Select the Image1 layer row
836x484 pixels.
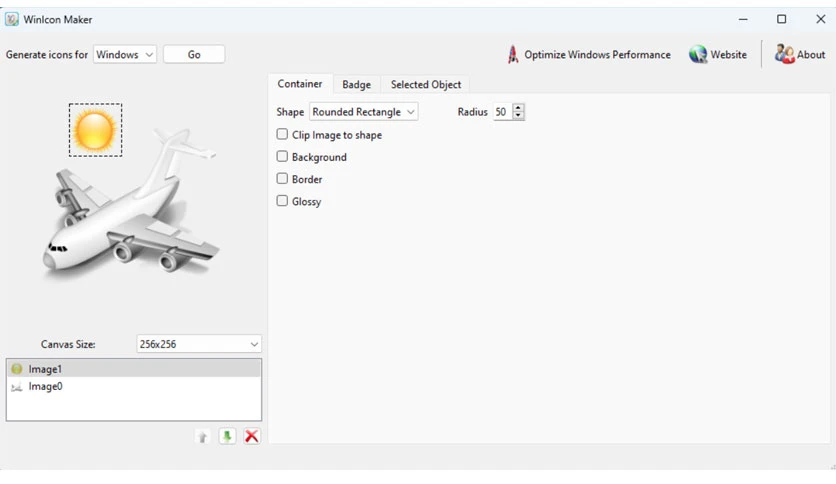click(x=134, y=369)
